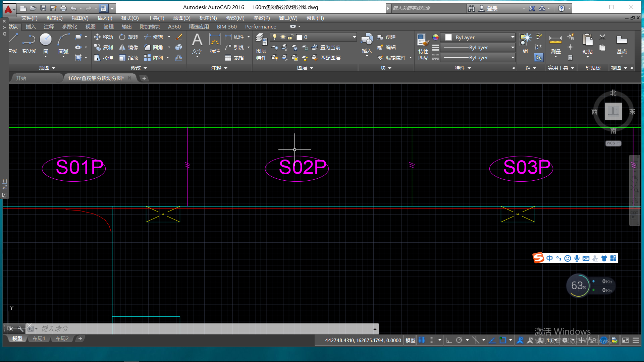The image size is (644, 362).
Task: Select the Measure tool
Action: click(x=555, y=40)
